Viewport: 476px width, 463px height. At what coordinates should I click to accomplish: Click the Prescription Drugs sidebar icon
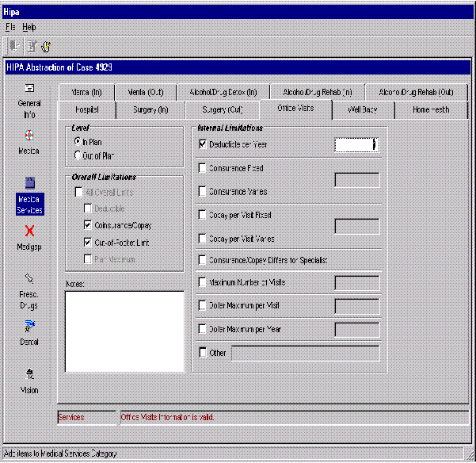tap(29, 279)
